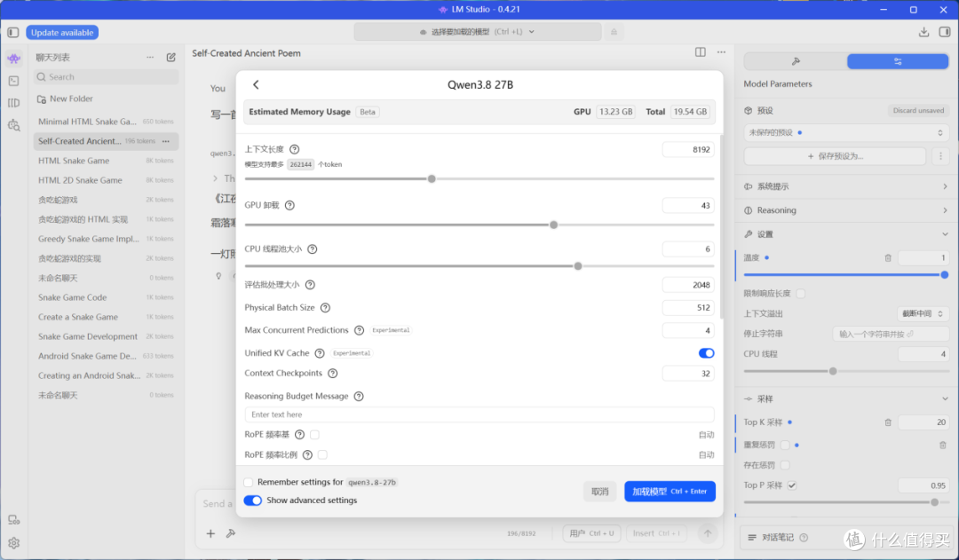Expand the 系统提示 section
959x560 pixels.
846,186
